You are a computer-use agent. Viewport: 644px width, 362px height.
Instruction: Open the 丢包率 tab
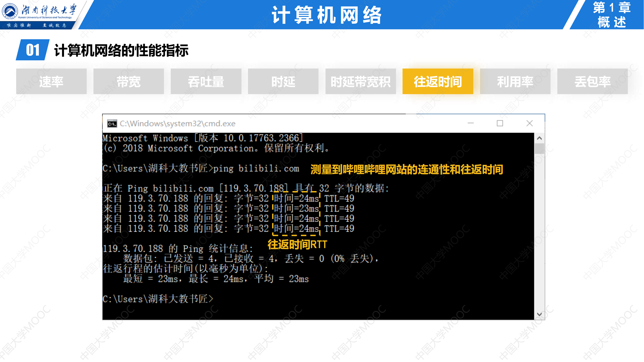tap(593, 81)
